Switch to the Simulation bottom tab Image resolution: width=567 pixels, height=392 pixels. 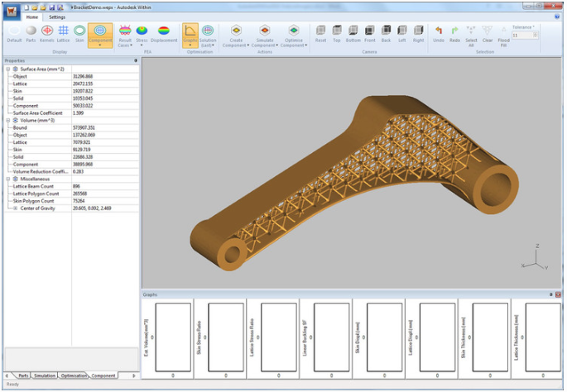click(x=45, y=375)
